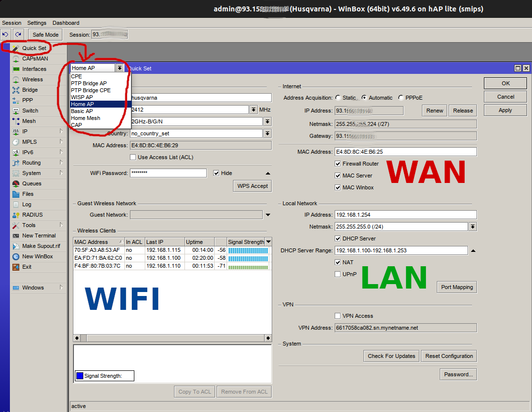Untick the Firewall Router checkbox
The image size is (532, 412).
point(338,164)
